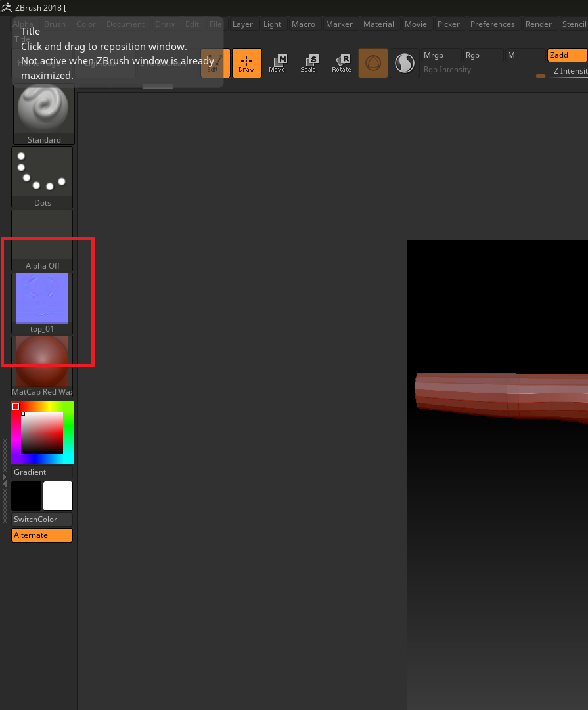This screenshot has height=710, width=588.
Task: Activate the Rotate transform tool
Action: tap(341, 63)
